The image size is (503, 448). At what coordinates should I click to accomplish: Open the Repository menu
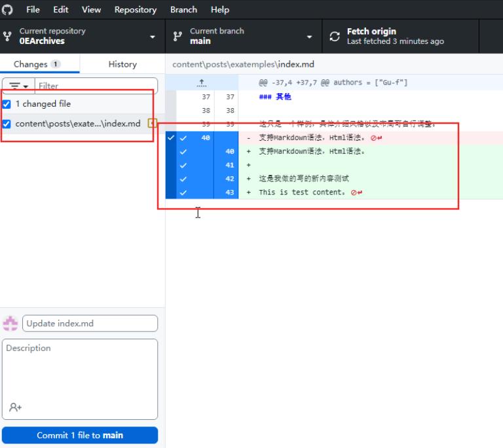tap(135, 10)
